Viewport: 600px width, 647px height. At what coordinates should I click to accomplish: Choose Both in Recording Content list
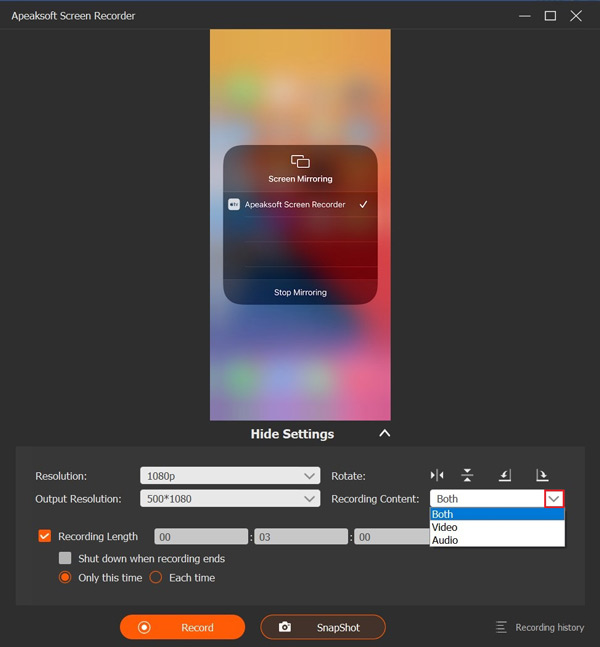click(x=497, y=514)
